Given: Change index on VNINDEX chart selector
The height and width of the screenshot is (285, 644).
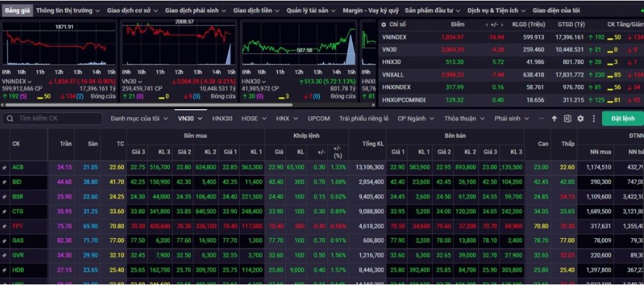Looking at the screenshot, I should (x=17, y=82).
